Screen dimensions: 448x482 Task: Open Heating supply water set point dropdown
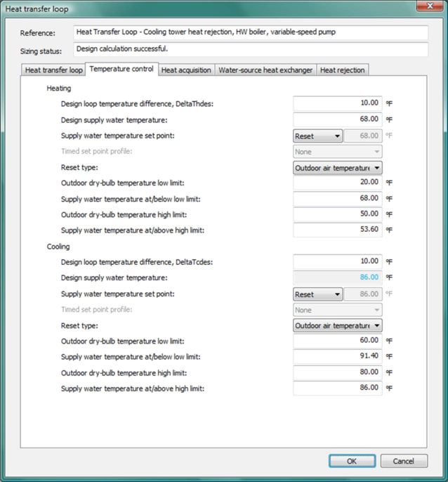317,136
